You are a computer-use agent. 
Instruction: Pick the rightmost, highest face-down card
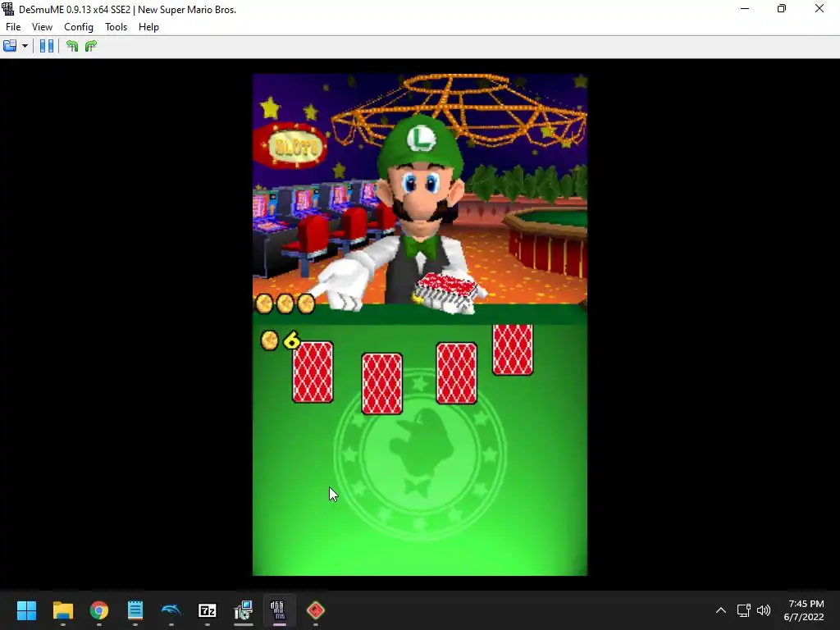[513, 349]
